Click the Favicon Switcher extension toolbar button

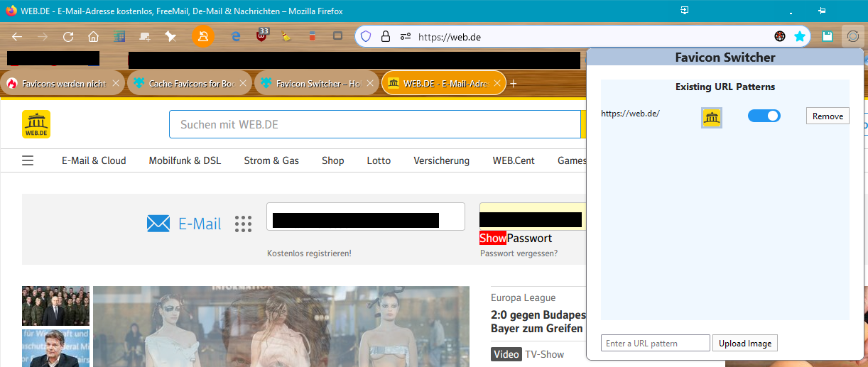click(853, 36)
